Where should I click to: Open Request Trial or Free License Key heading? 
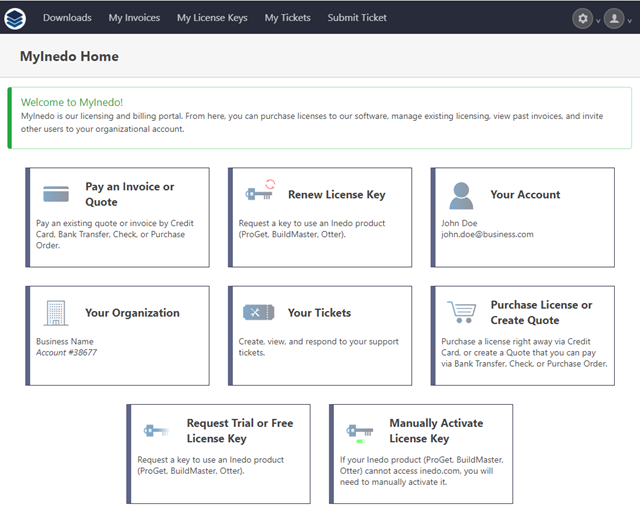pyautogui.click(x=240, y=431)
